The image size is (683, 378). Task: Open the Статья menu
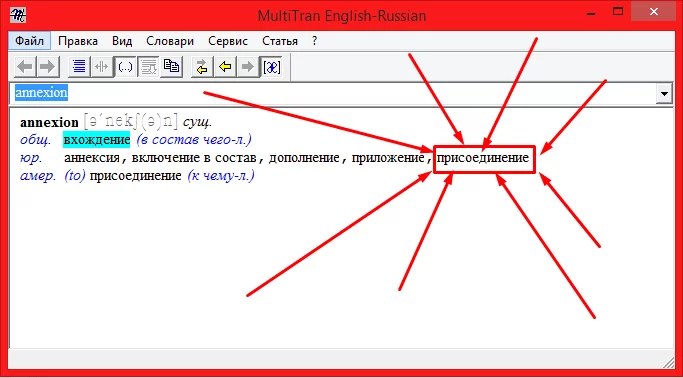(280, 41)
